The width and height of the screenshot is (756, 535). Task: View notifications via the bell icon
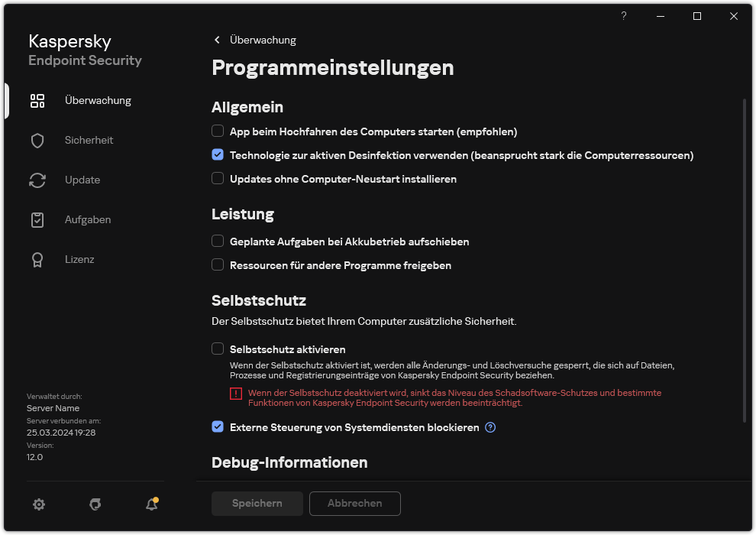click(x=150, y=504)
